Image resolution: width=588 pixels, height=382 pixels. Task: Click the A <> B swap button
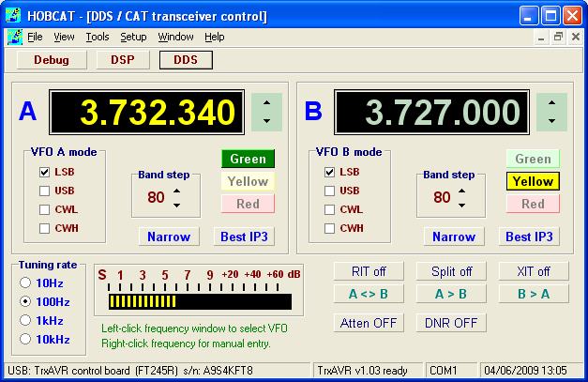(x=369, y=293)
